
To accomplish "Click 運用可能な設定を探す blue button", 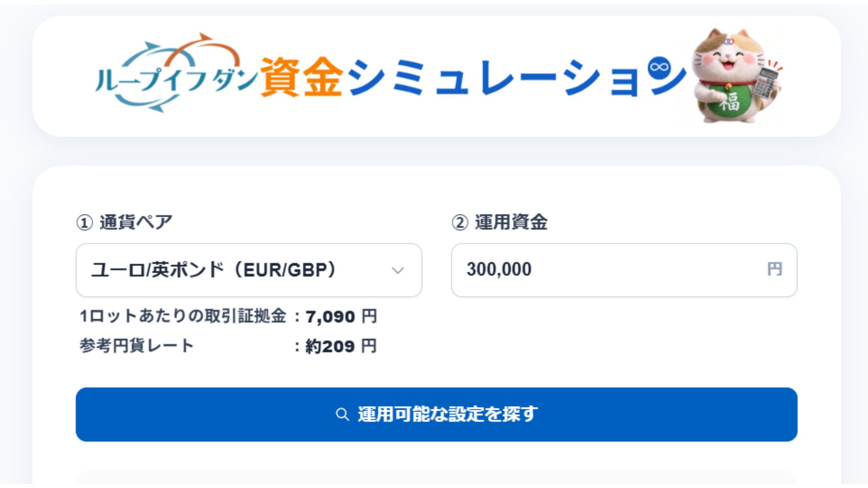I will point(437,414).
